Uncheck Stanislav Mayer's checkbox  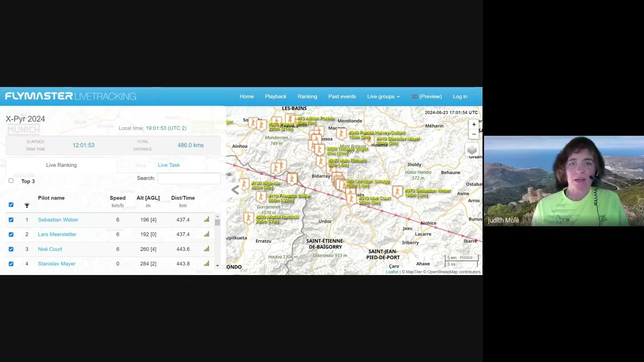pos(11,263)
